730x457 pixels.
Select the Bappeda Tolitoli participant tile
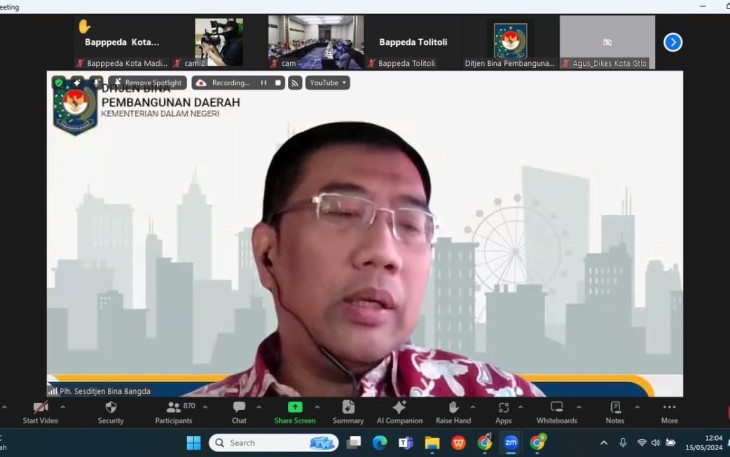click(x=413, y=42)
